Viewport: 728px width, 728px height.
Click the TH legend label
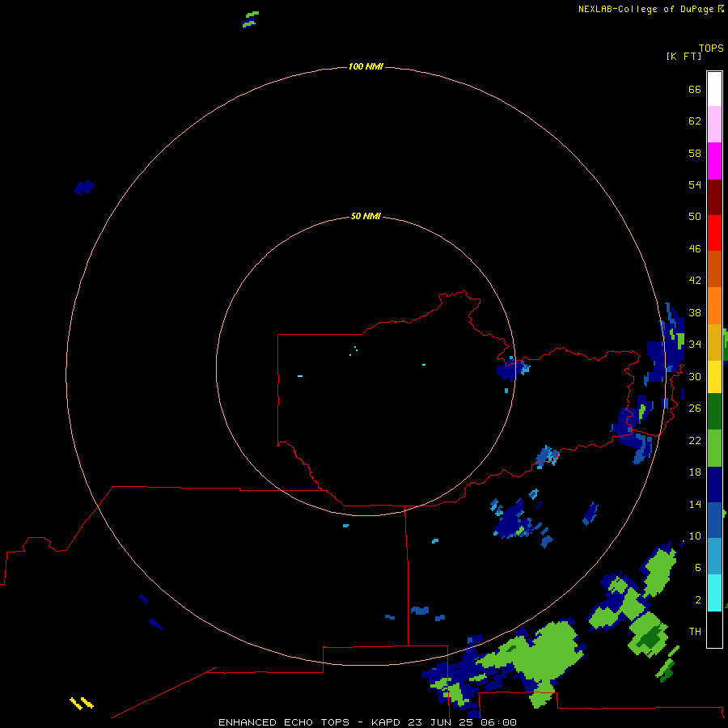click(695, 631)
